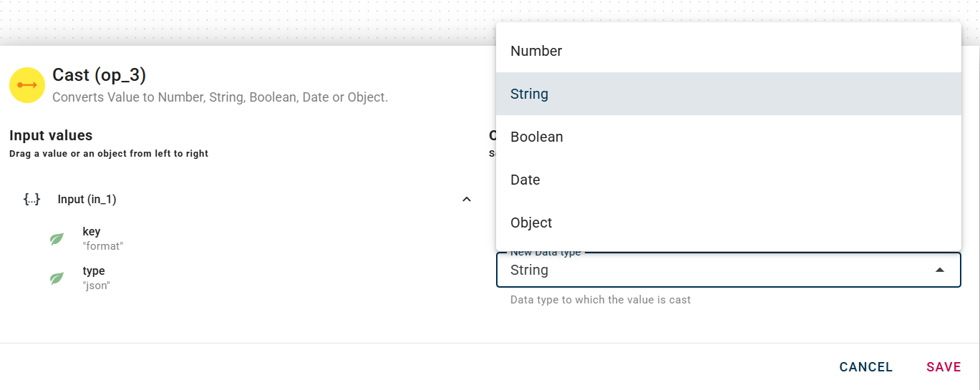Viewport: 980px width, 390px height.
Task: Click the New Data type dropdown arrow
Action: pos(940,270)
